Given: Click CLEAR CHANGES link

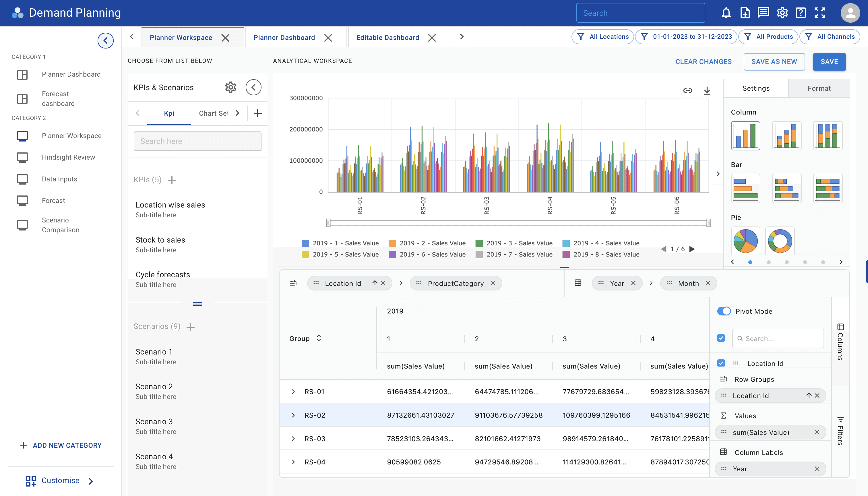Looking at the screenshot, I should [703, 62].
